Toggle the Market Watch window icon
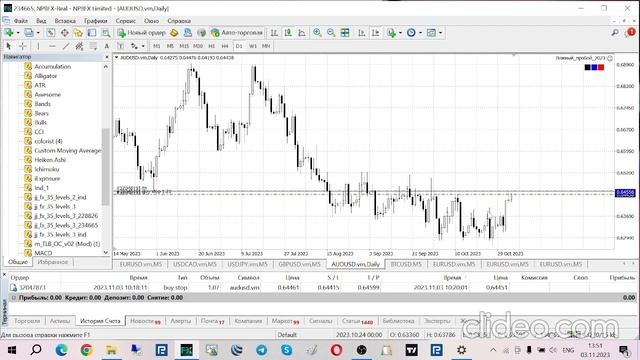Screen dimensions: 640x360 (x=51, y=33)
